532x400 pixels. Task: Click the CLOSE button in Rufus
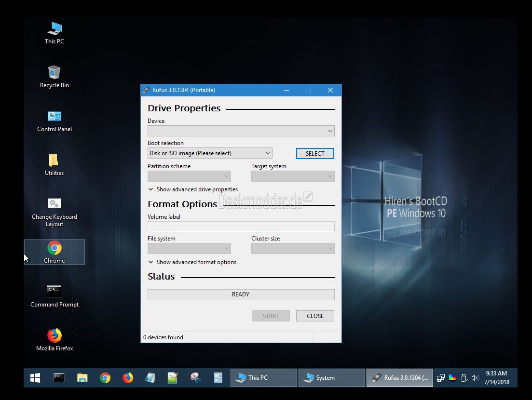(x=315, y=316)
